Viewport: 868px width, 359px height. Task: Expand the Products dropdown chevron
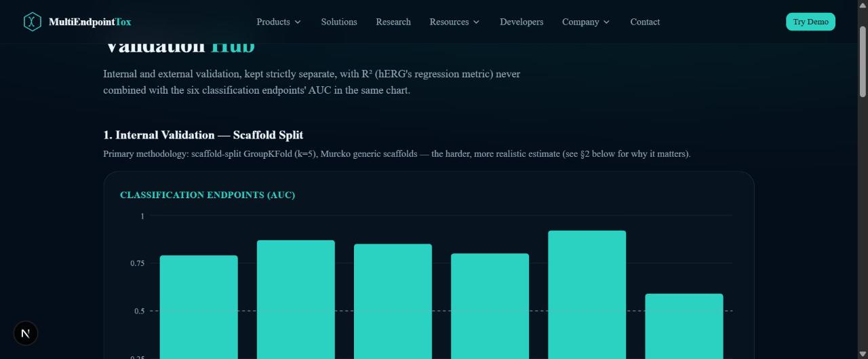(298, 22)
